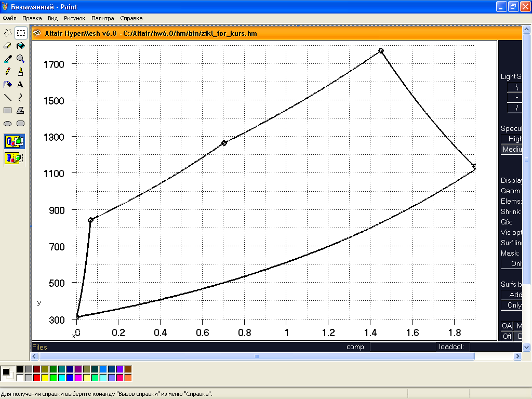
Task: Pick dark gray from the color palette
Action: coord(29,369)
